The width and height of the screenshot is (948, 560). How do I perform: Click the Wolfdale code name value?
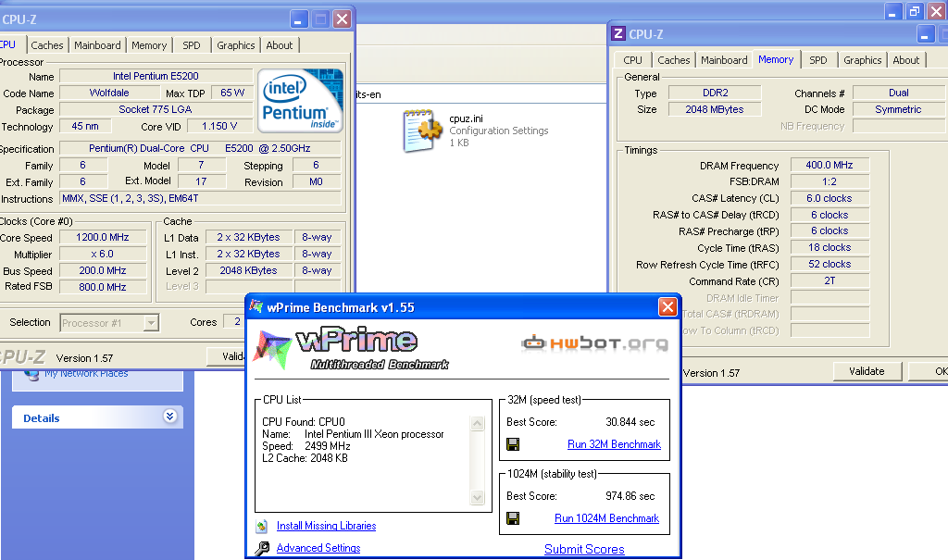(109, 93)
